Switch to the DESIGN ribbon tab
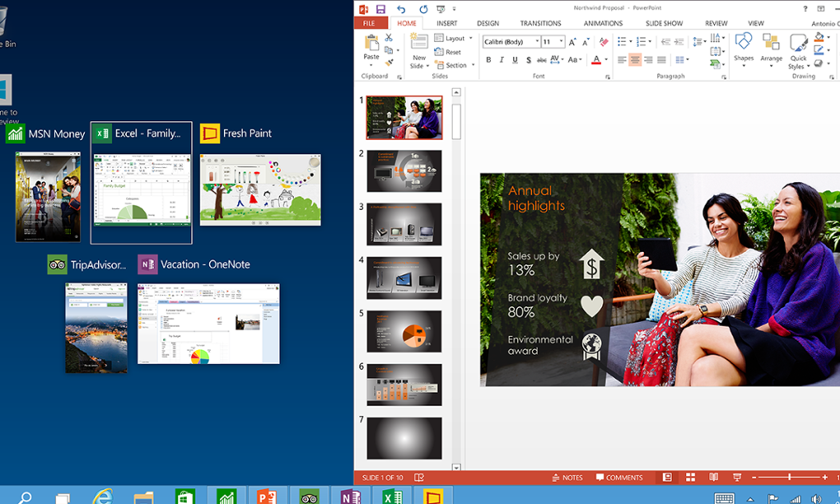840x504 pixels. 488,23
